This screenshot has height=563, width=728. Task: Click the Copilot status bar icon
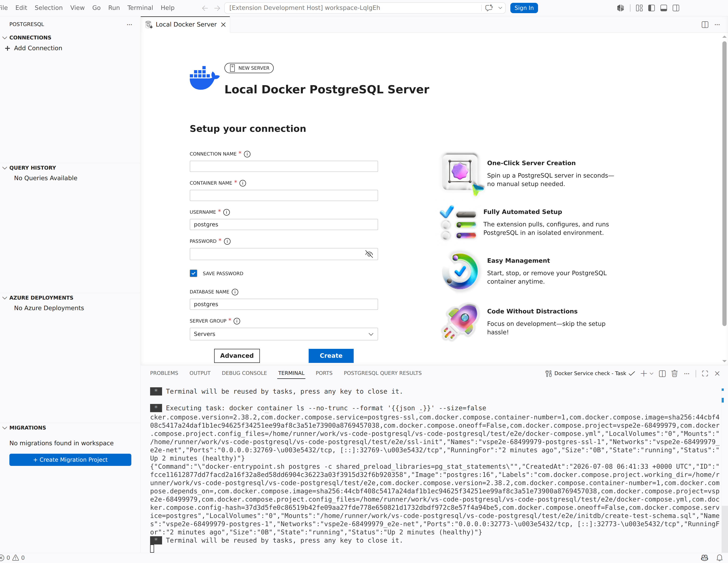point(704,558)
